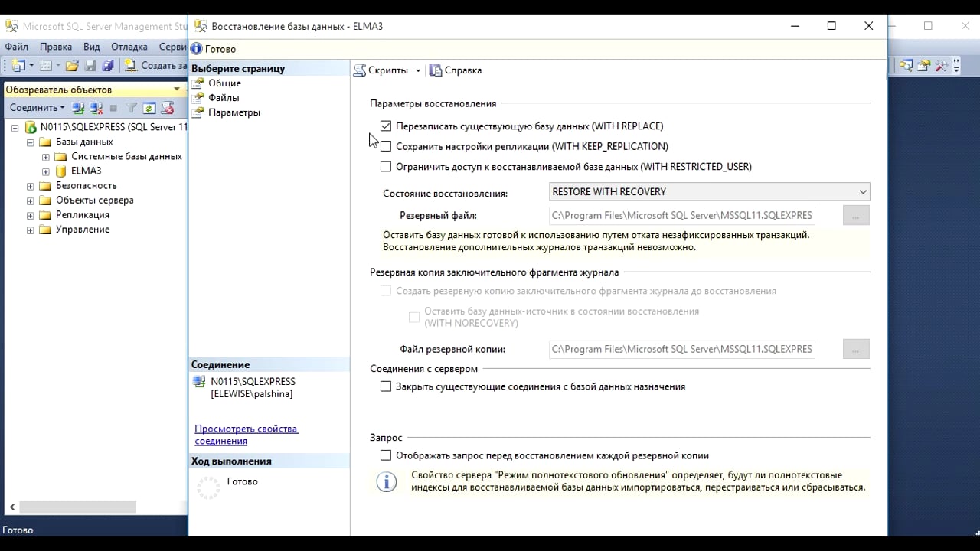980x551 pixels.
Task: Select the Общие page
Action: coord(224,83)
